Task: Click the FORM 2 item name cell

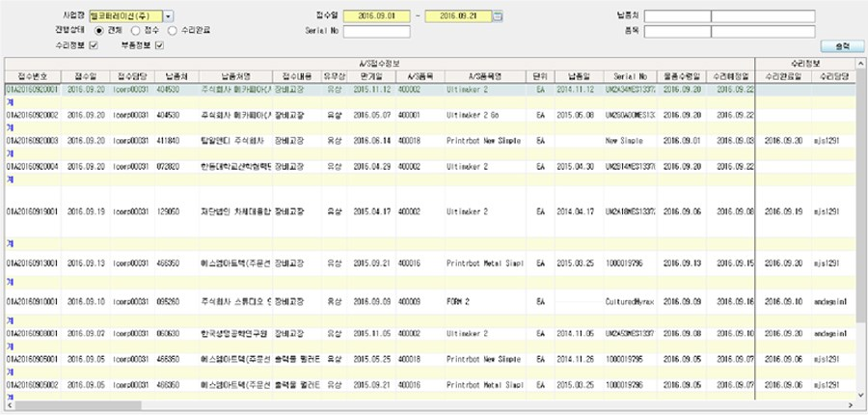Action: (485, 302)
